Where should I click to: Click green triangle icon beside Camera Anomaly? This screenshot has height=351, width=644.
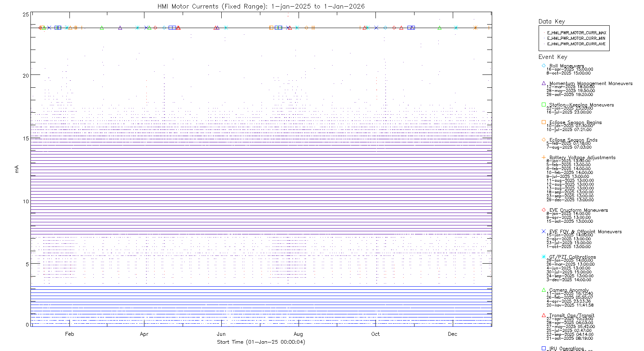point(543,290)
